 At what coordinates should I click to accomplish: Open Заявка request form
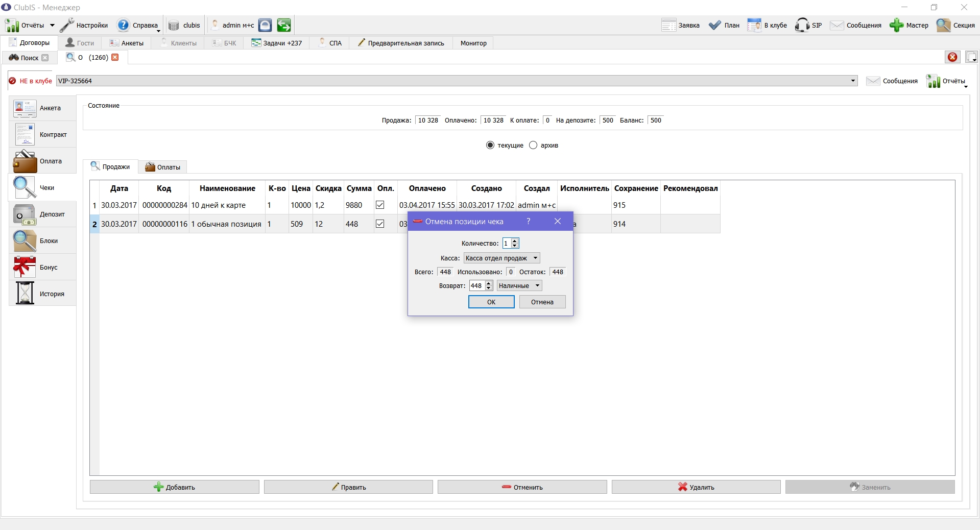[680, 25]
